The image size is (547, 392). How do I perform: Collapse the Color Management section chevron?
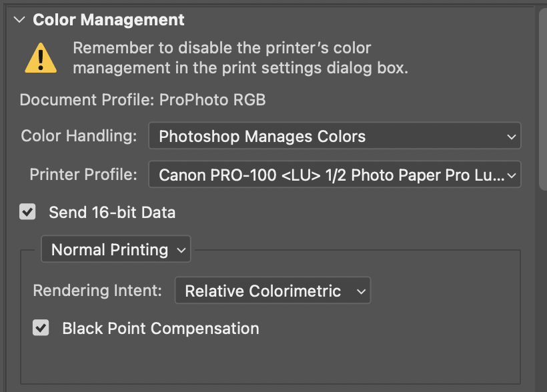19,20
